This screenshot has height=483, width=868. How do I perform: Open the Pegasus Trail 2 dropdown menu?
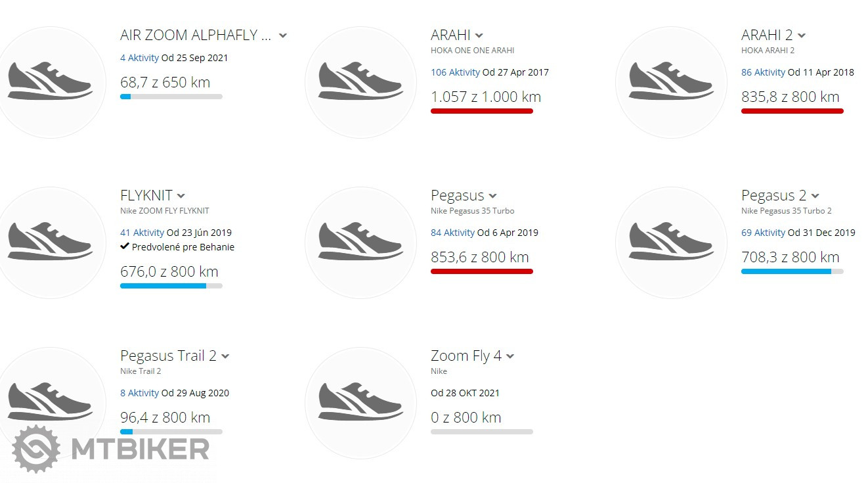tap(225, 356)
